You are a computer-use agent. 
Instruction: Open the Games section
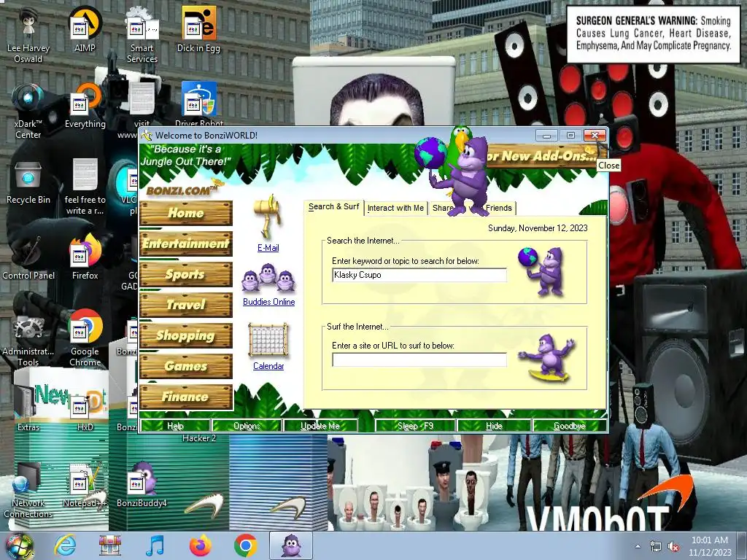pos(186,366)
